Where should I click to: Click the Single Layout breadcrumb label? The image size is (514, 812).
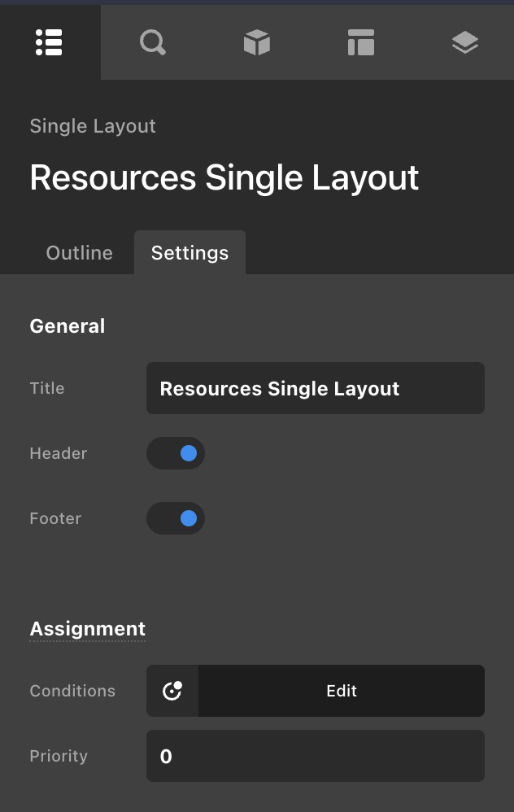[93, 126]
